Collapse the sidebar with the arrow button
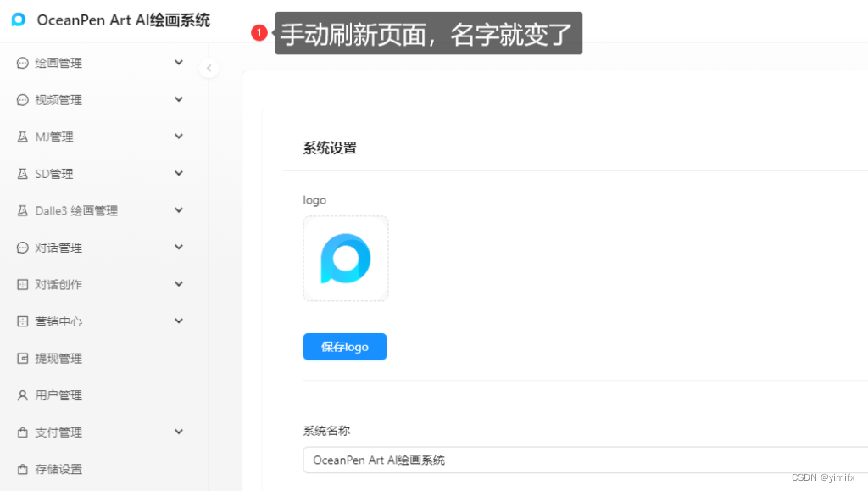This screenshot has height=491, width=868. pos(209,68)
